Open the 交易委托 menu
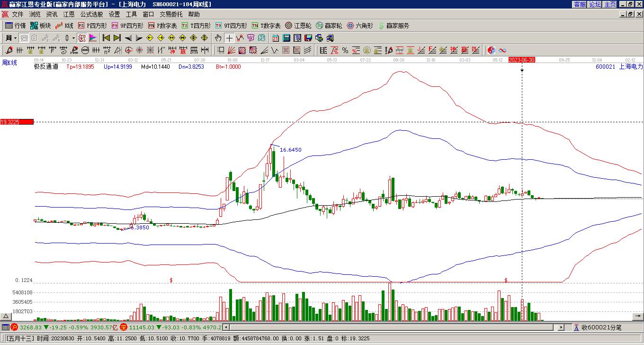The image size is (644, 345). [171, 15]
